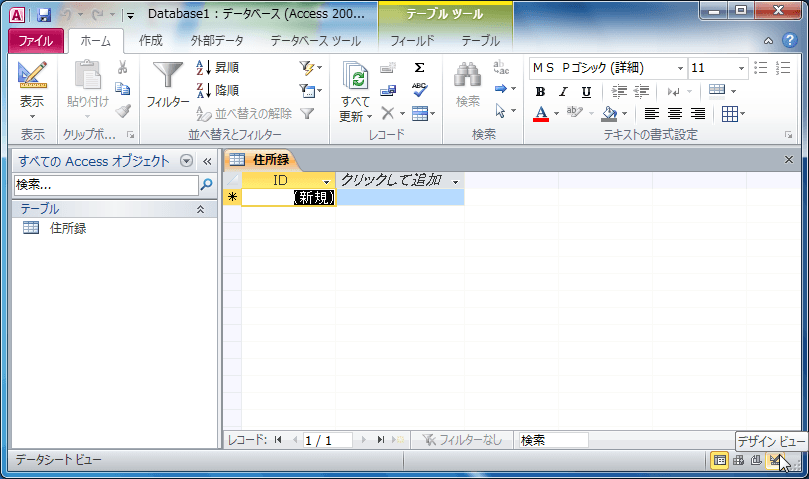Open the font name dropdown
This screenshot has height=479, width=809.
pyautogui.click(x=680, y=68)
